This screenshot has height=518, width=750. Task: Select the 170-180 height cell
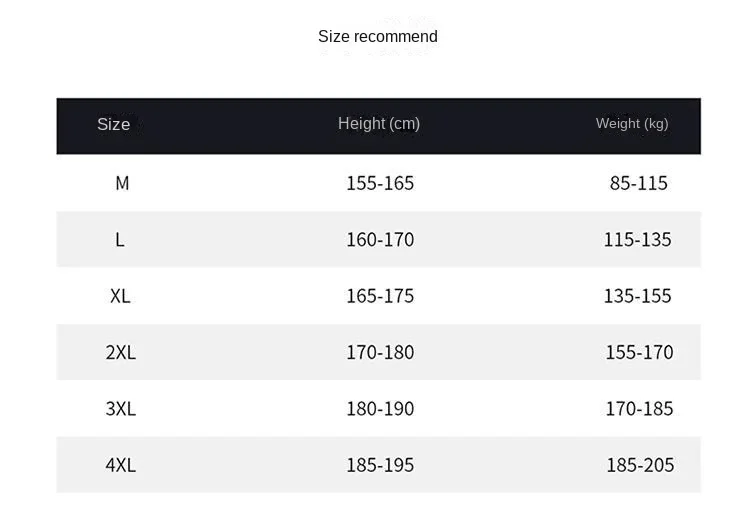[x=380, y=352]
